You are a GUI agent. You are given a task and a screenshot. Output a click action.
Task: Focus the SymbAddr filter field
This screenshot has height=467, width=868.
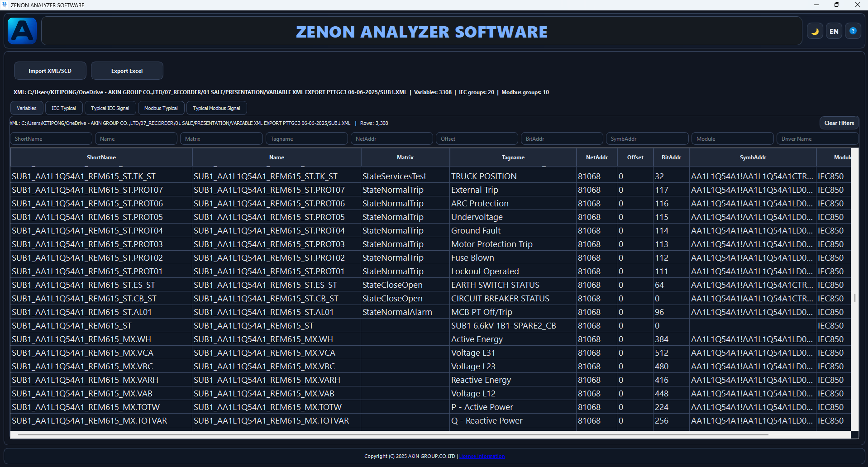click(648, 138)
